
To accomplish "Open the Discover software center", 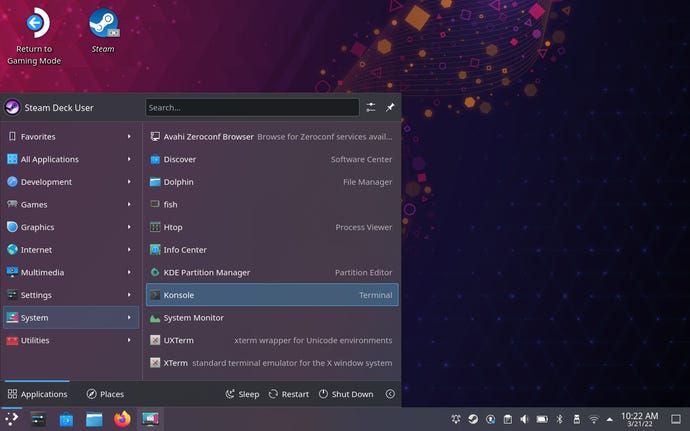I will [271, 159].
